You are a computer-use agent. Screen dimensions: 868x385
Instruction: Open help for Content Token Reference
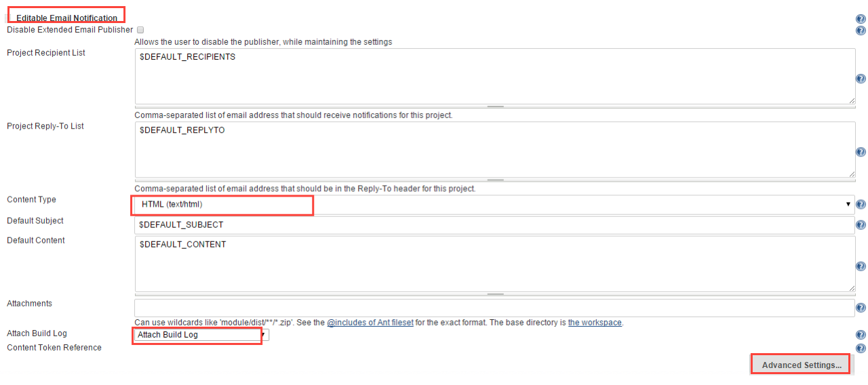pyautogui.click(x=861, y=348)
